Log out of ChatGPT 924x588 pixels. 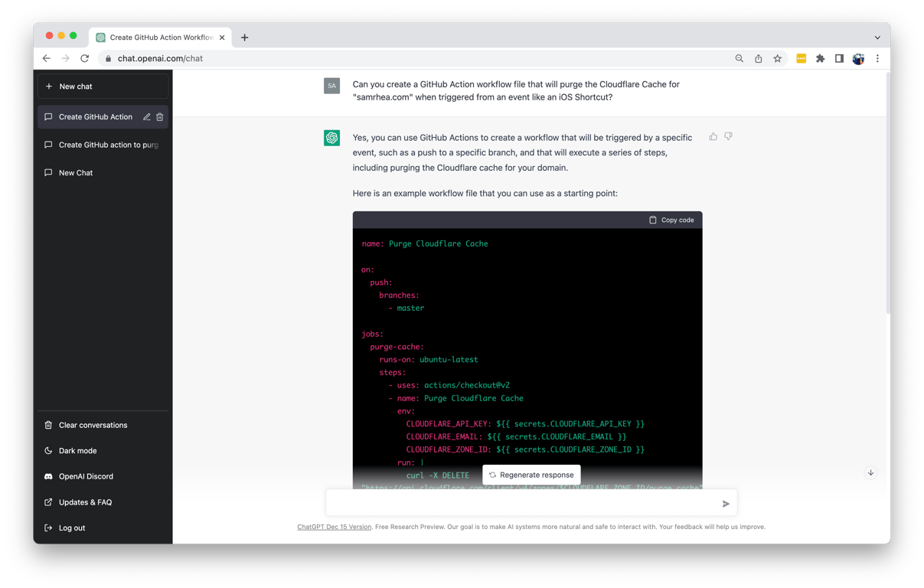click(103, 528)
